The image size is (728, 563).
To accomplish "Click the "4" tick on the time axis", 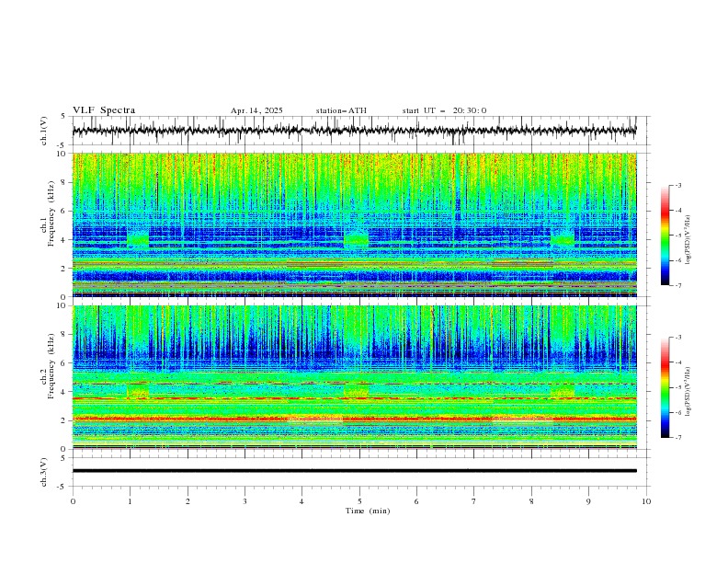I will 301,501.
